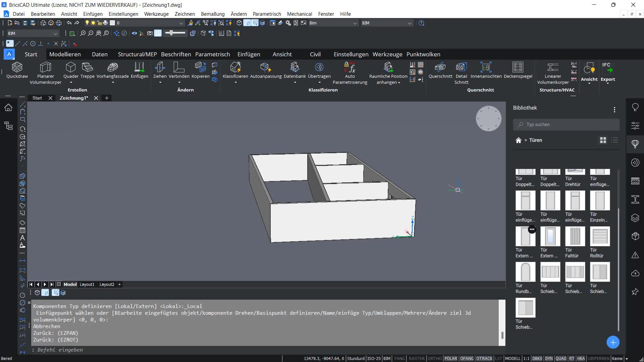Toggle POLAR tracking in status bar

pyautogui.click(x=450, y=359)
